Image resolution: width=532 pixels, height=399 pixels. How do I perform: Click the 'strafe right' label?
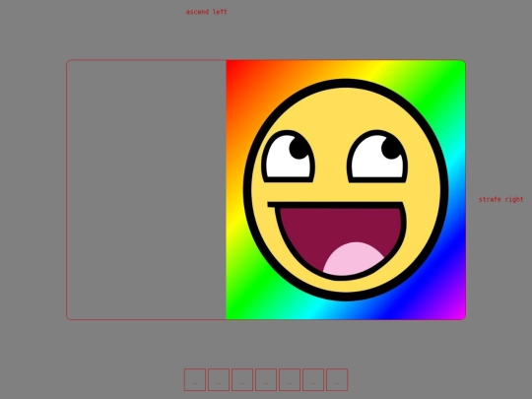[x=500, y=199]
